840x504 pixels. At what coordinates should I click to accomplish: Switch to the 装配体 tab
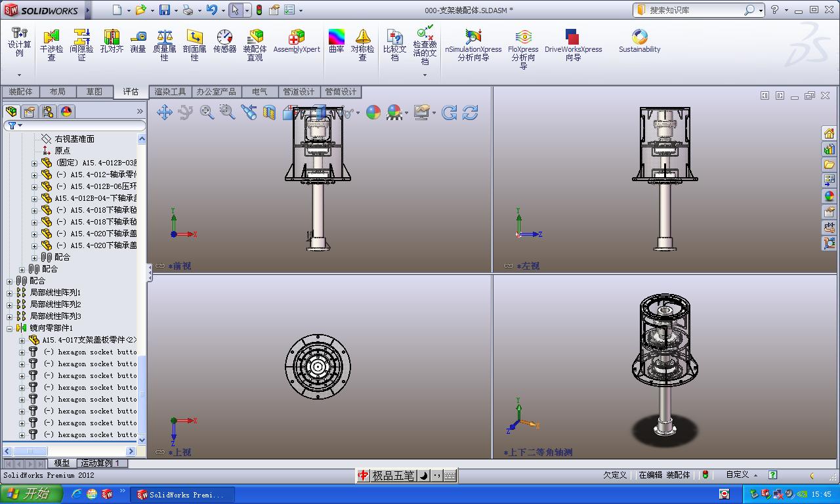pos(20,92)
